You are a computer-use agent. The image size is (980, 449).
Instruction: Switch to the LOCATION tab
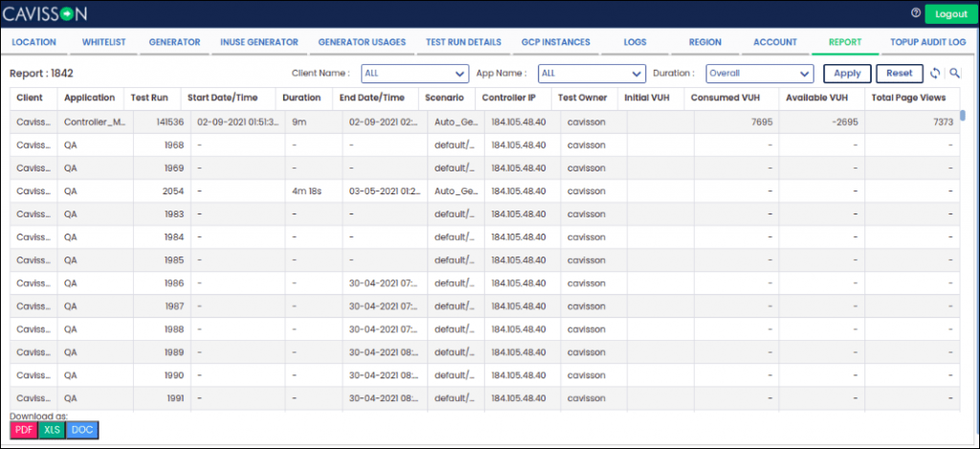click(x=34, y=42)
